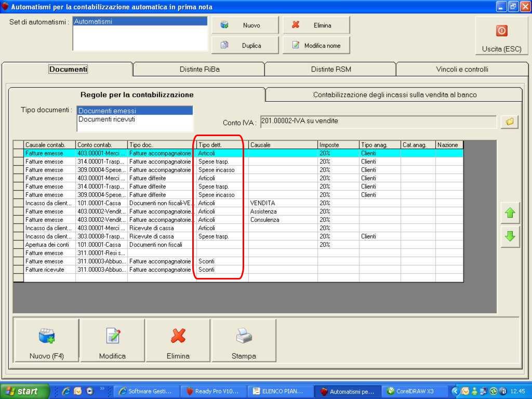
Task: Select the VENDITA causale cell
Action: point(283,203)
